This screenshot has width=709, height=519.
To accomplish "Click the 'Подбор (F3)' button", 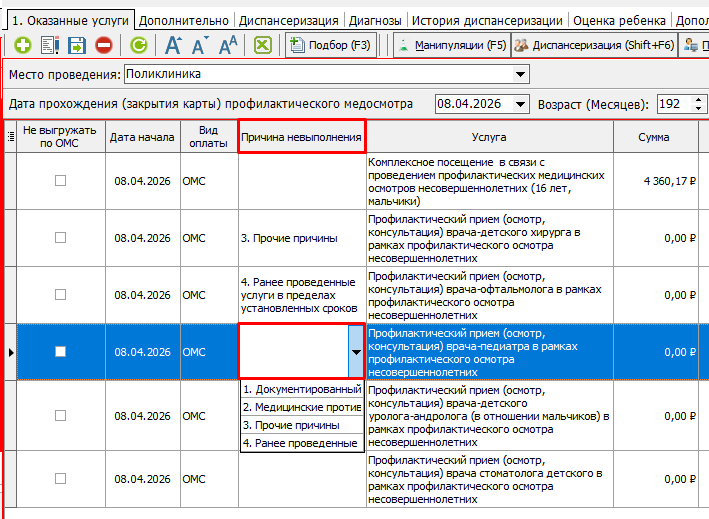I will [331, 45].
